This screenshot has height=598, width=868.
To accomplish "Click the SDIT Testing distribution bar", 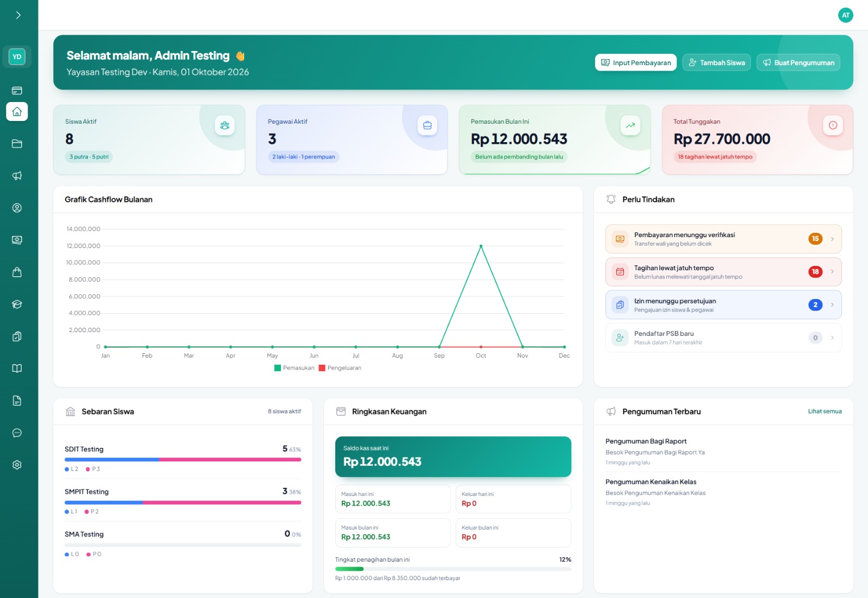I will 183,460.
